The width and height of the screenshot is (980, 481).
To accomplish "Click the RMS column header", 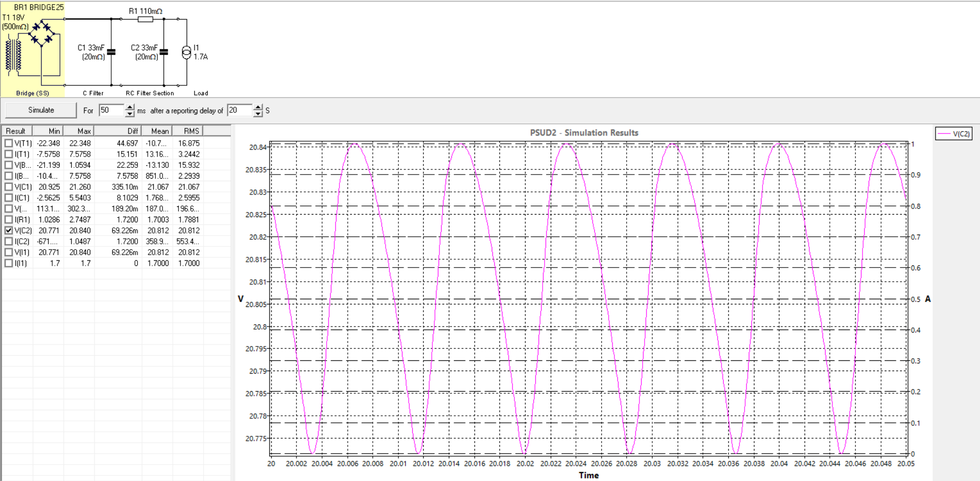I will tap(188, 131).
